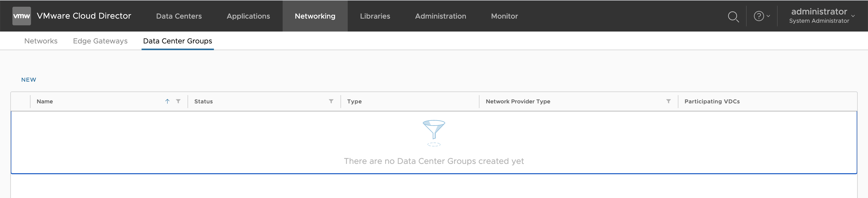868x198 pixels.
Task: Open the Status column filter icon
Action: click(331, 101)
